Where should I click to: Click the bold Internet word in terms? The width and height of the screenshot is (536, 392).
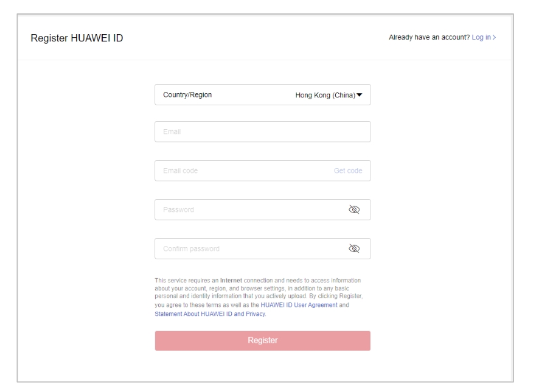[231, 280]
